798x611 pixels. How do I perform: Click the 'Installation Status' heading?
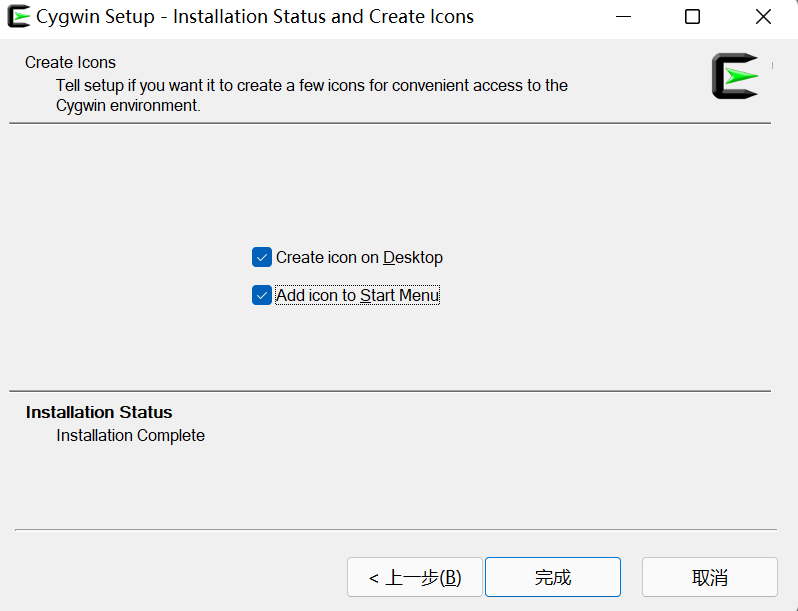pos(99,412)
